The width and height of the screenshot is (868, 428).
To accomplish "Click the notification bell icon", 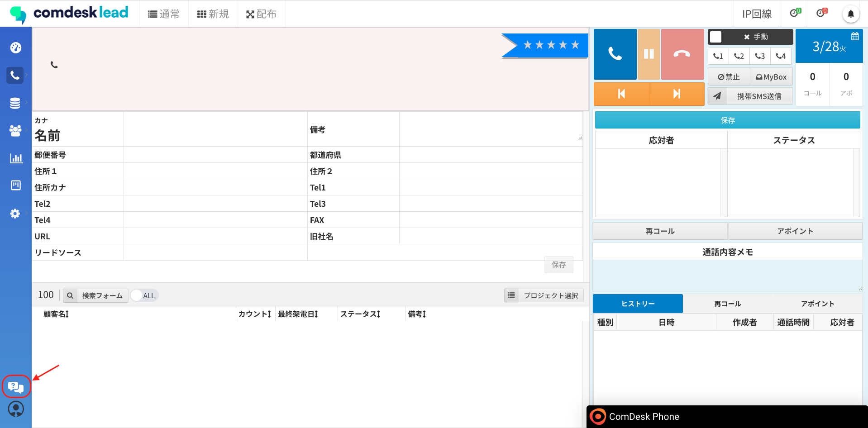I will tap(850, 14).
